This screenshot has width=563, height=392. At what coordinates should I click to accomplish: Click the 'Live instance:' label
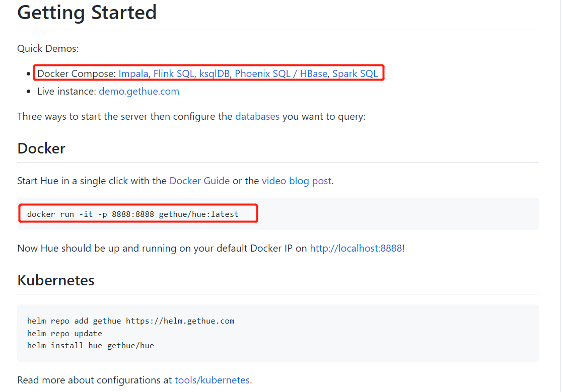(x=66, y=91)
